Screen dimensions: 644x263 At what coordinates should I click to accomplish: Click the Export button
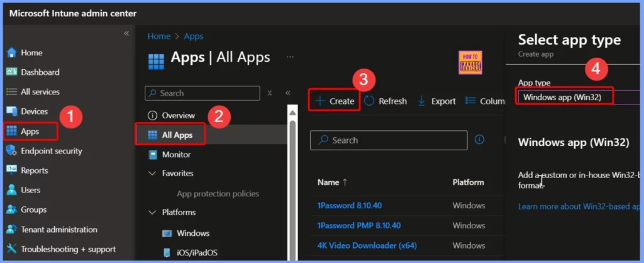[436, 101]
